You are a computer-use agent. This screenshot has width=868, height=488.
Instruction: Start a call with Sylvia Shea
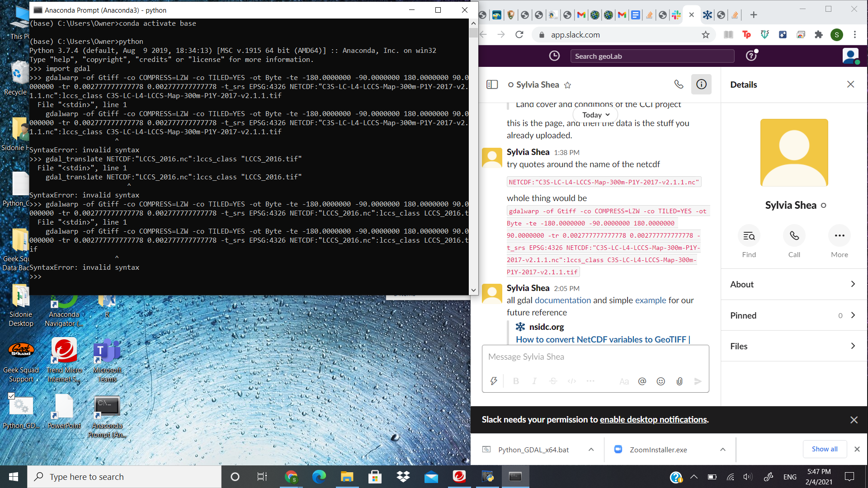click(794, 235)
